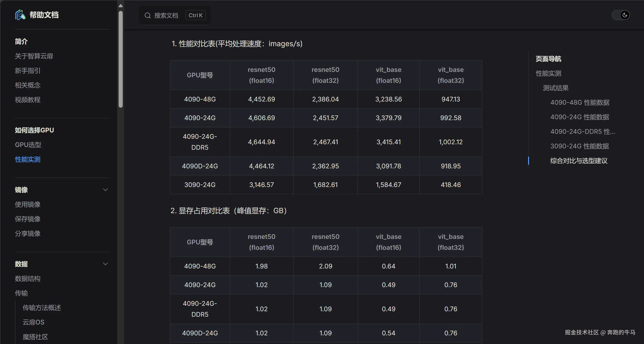Click the search magnifier icon
The image size is (644, 344).
pyautogui.click(x=147, y=15)
